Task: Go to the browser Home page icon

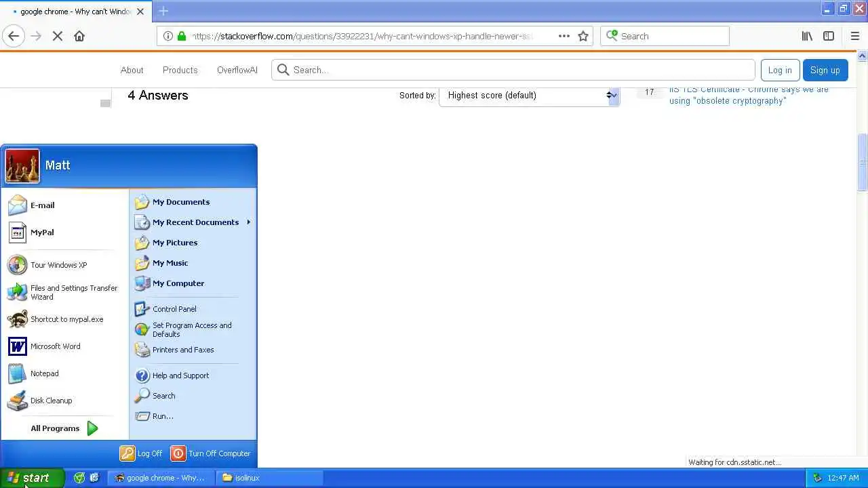Action: click(x=79, y=36)
